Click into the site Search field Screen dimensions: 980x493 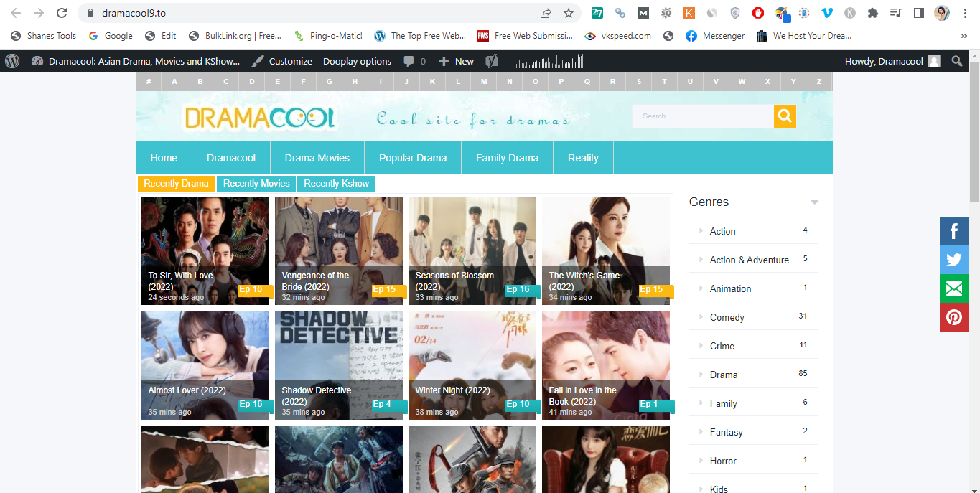(703, 116)
